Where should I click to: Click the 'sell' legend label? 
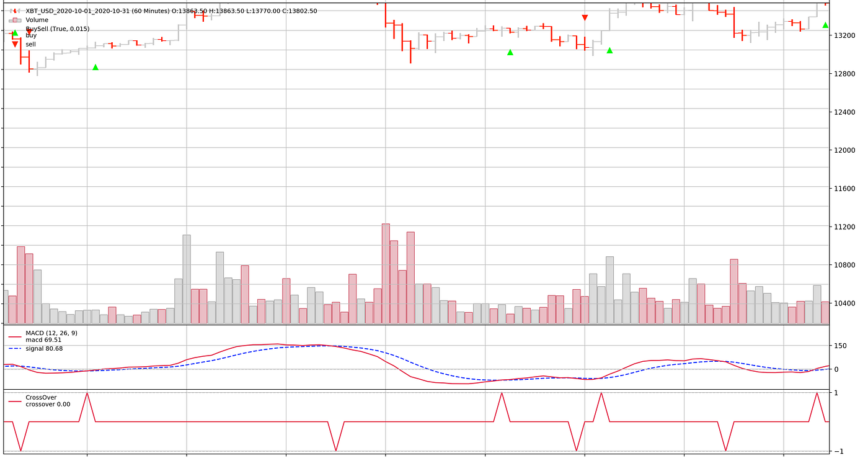point(31,44)
